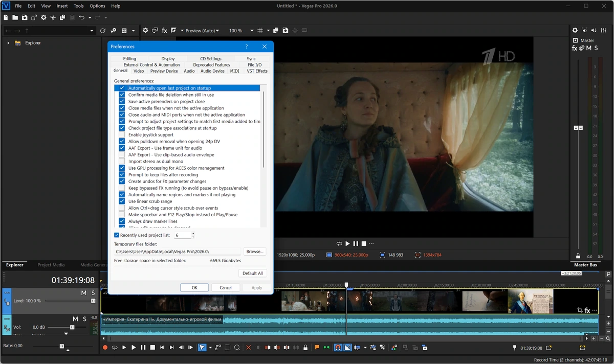
Task: Toggle the Enable Snapping magnet icon
Action: tap(338, 348)
